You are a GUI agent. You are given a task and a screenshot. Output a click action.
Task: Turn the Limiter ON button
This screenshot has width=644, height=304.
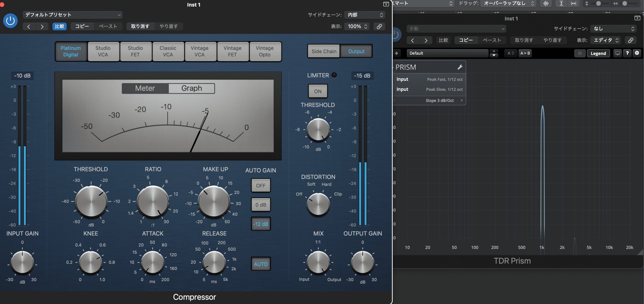pyautogui.click(x=318, y=91)
